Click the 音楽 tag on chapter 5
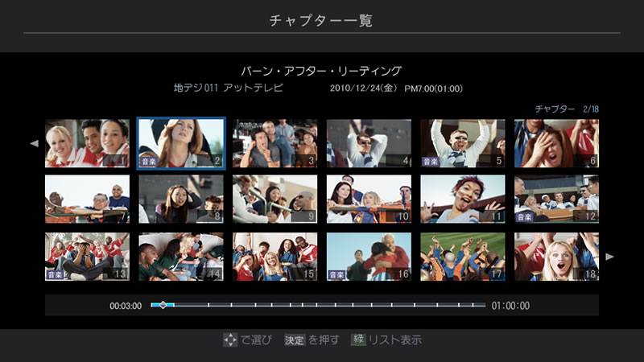 pyautogui.click(x=431, y=161)
